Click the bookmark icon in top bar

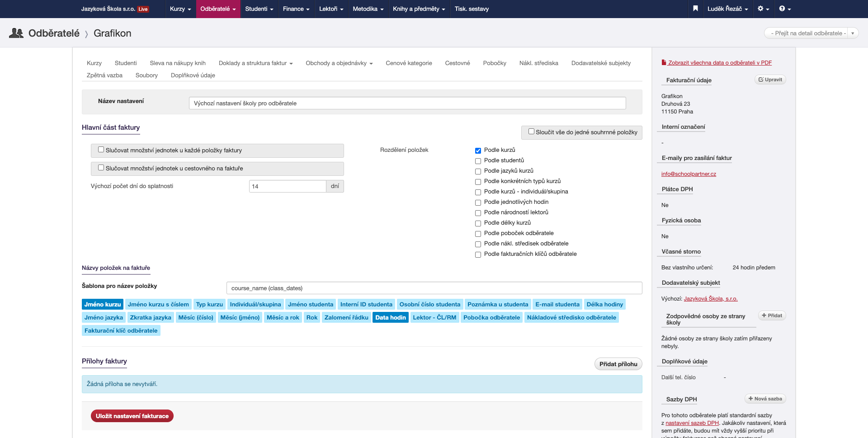(695, 9)
